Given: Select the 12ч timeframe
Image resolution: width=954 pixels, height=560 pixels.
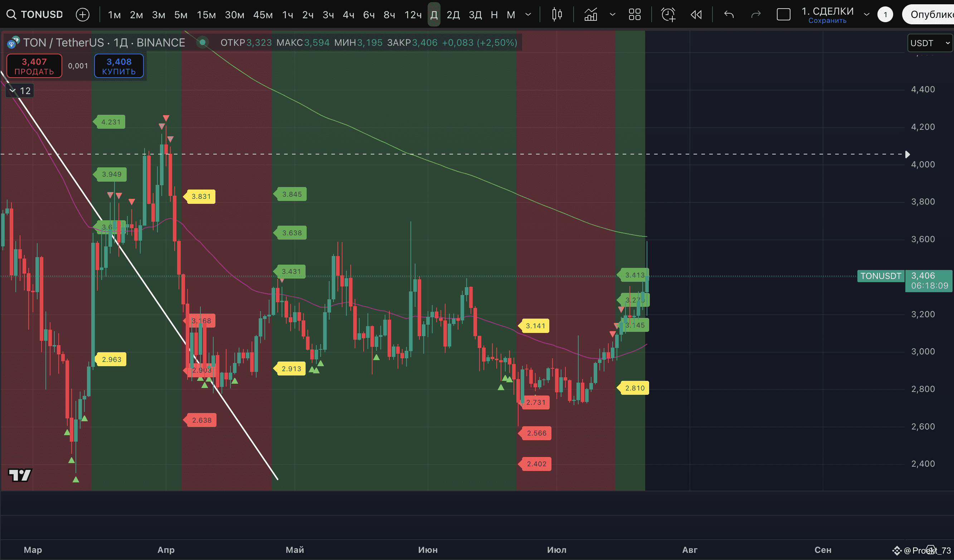Looking at the screenshot, I should coord(413,15).
